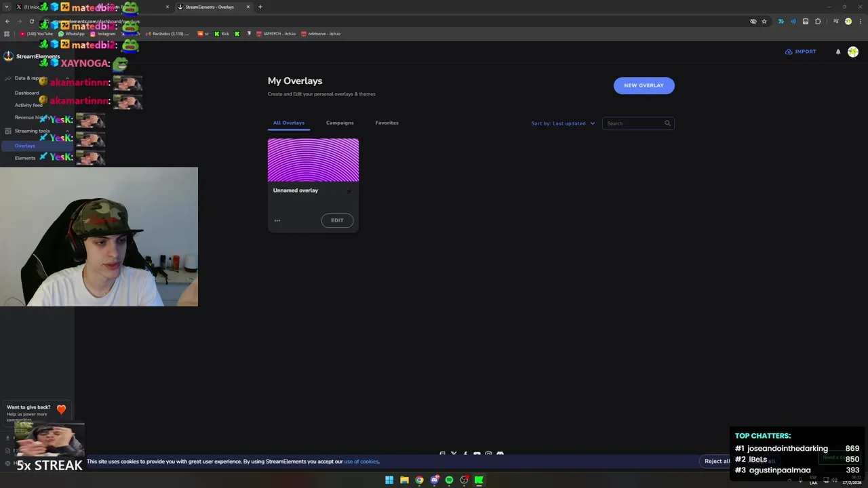Open Dashboard in the sidebar
Screen dimensions: 868x488
click(x=27, y=93)
